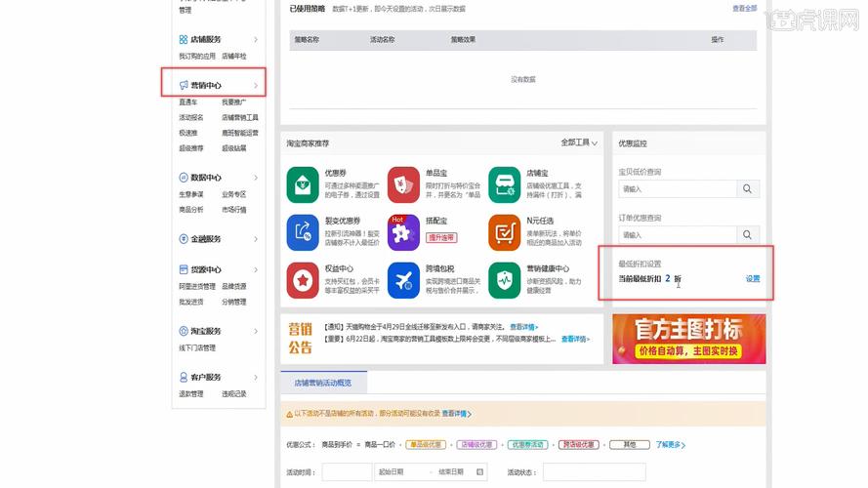The height and width of the screenshot is (488, 868).
Task: Open the 优惠券 coupon tool icon
Action: [x=303, y=184]
